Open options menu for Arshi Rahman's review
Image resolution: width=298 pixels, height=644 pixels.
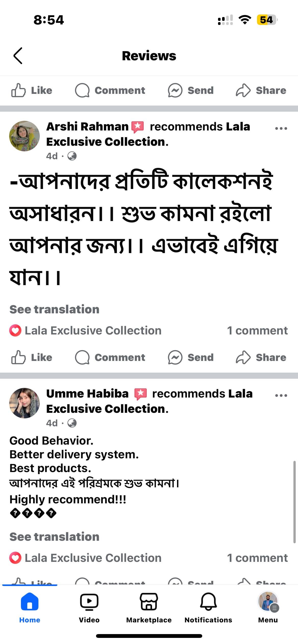tap(281, 128)
